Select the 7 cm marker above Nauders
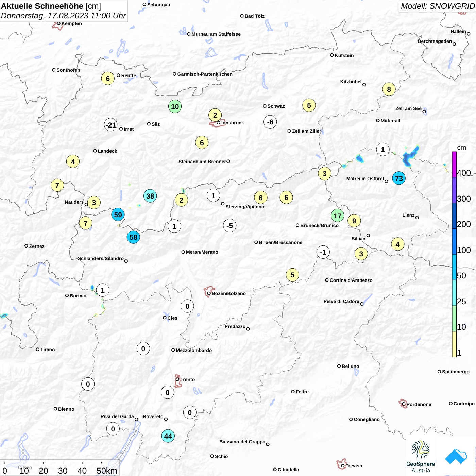 point(57,185)
